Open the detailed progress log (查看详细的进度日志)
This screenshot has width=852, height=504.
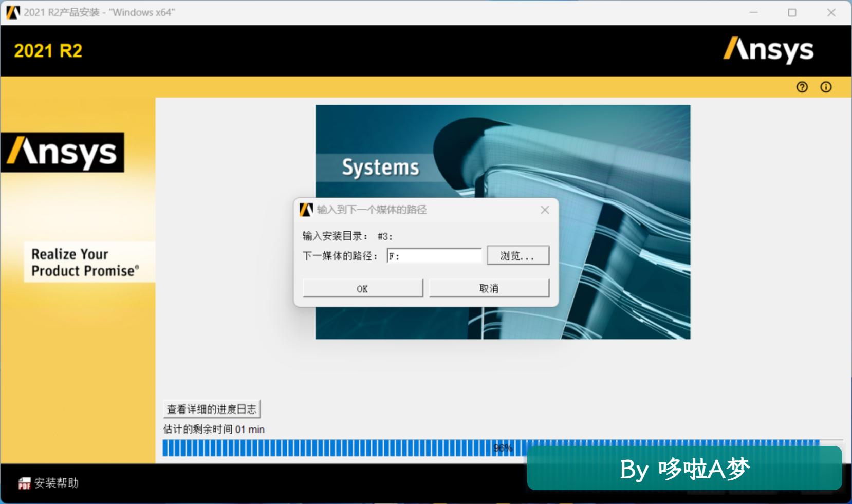coord(212,409)
